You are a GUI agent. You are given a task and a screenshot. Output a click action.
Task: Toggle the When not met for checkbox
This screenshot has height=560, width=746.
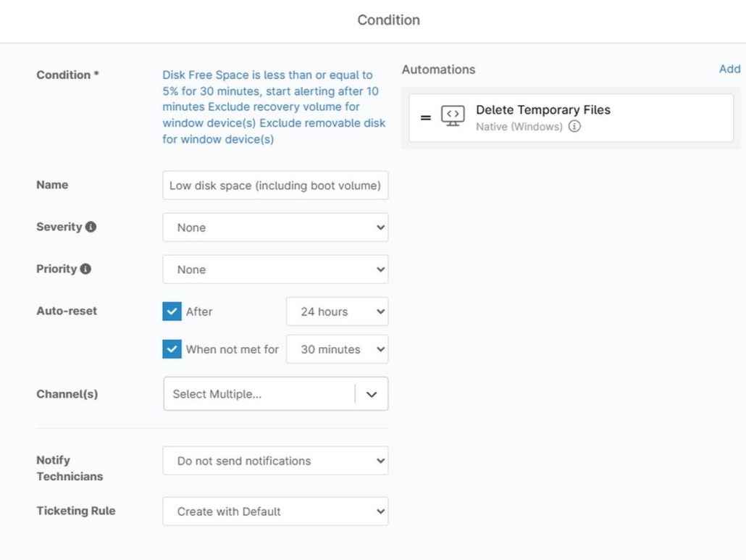coord(172,349)
